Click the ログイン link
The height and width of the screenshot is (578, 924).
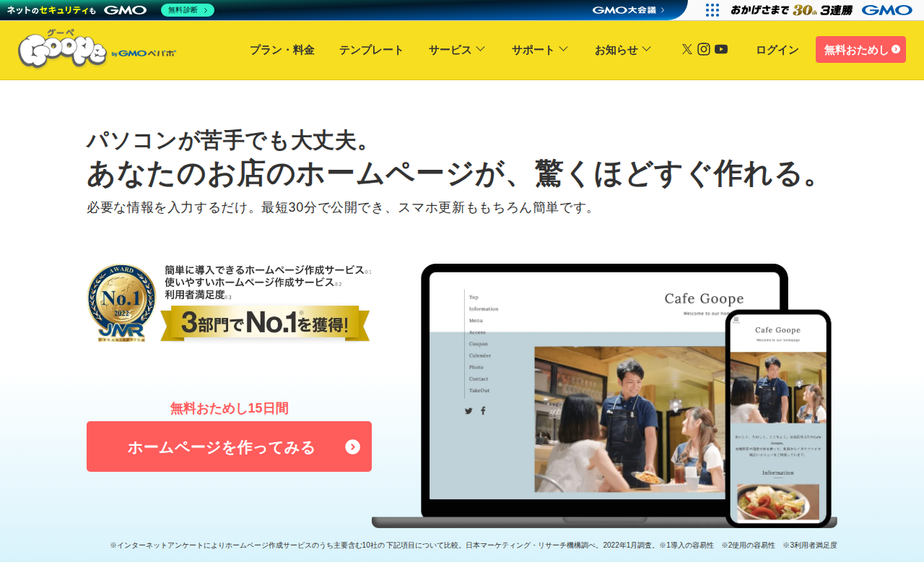tap(777, 50)
